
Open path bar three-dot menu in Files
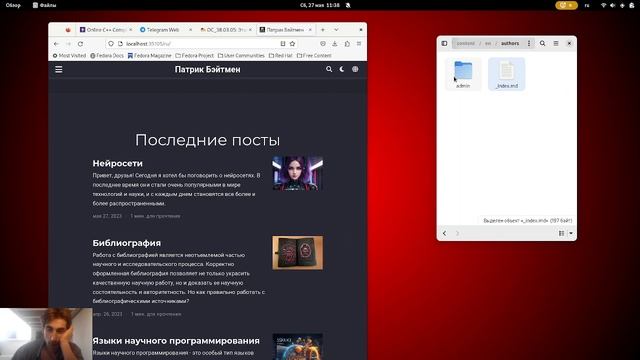point(529,43)
